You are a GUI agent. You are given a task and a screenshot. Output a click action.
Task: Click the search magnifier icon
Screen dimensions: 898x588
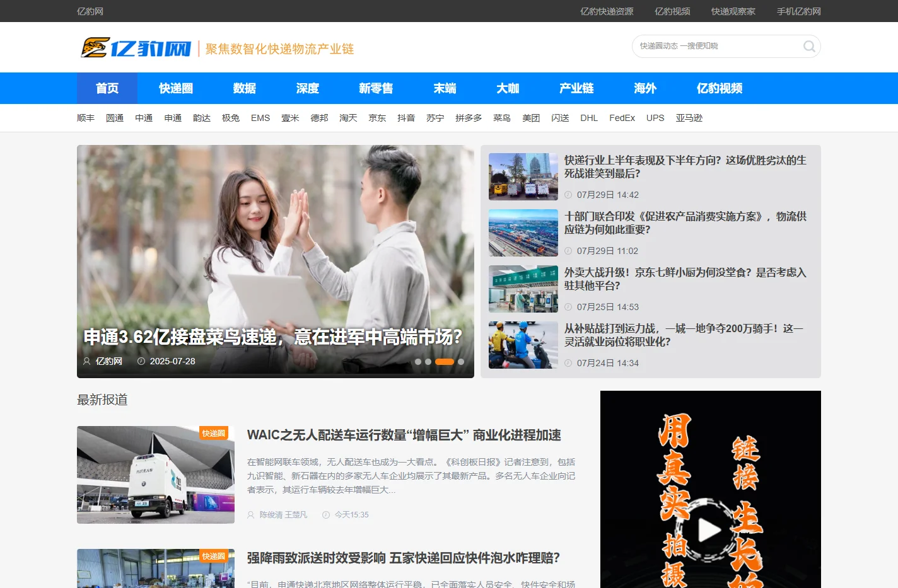click(x=809, y=46)
